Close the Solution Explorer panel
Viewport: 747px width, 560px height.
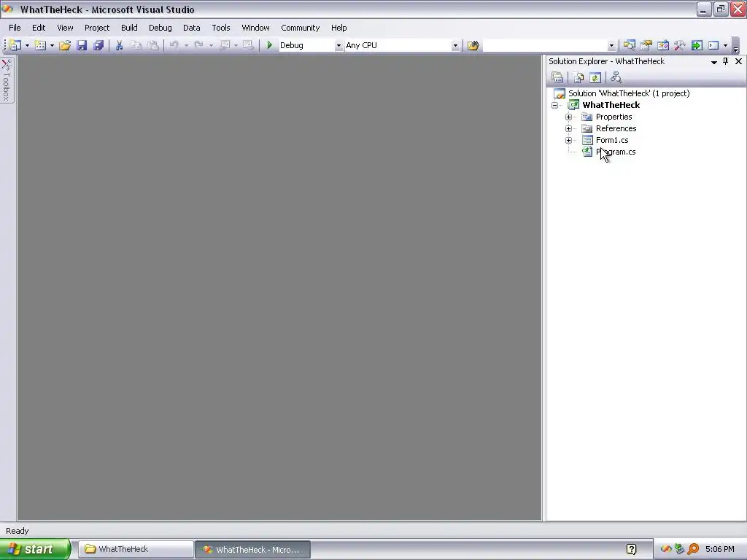point(738,61)
